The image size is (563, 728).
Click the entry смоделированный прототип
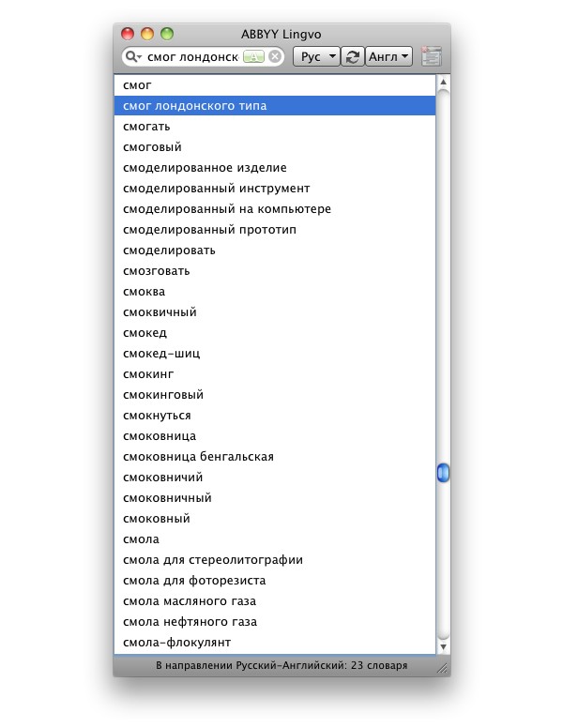point(209,230)
